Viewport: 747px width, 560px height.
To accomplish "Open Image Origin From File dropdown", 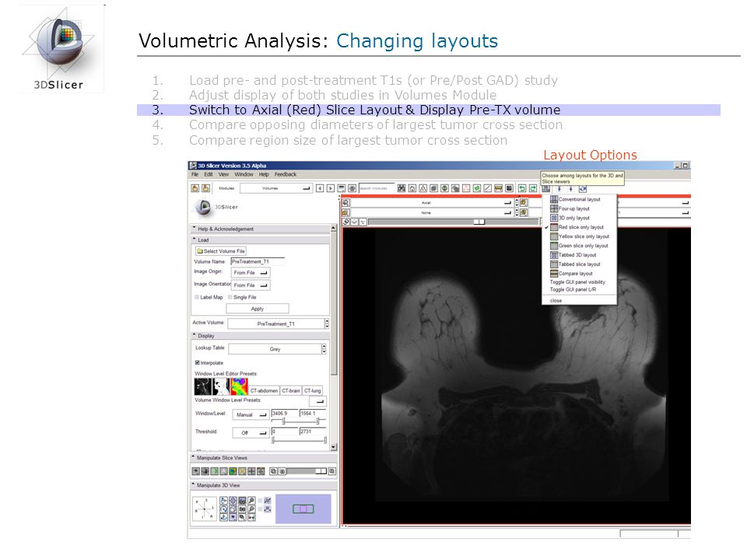I will click(x=251, y=273).
